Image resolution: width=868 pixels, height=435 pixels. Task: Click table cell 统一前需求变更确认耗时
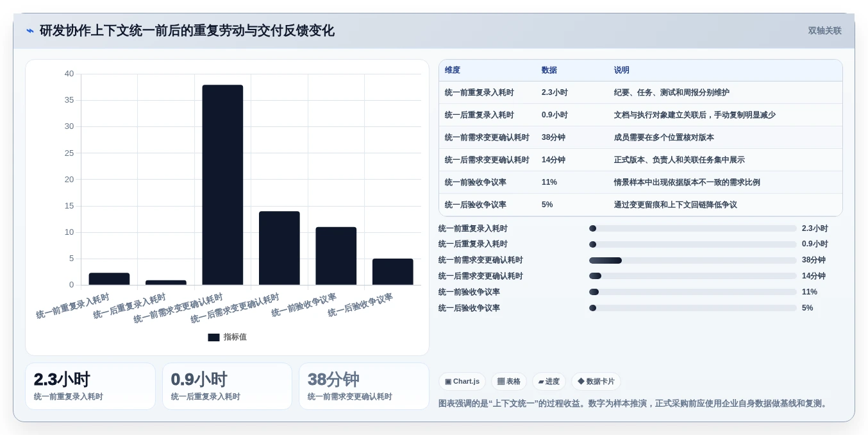[x=487, y=138]
